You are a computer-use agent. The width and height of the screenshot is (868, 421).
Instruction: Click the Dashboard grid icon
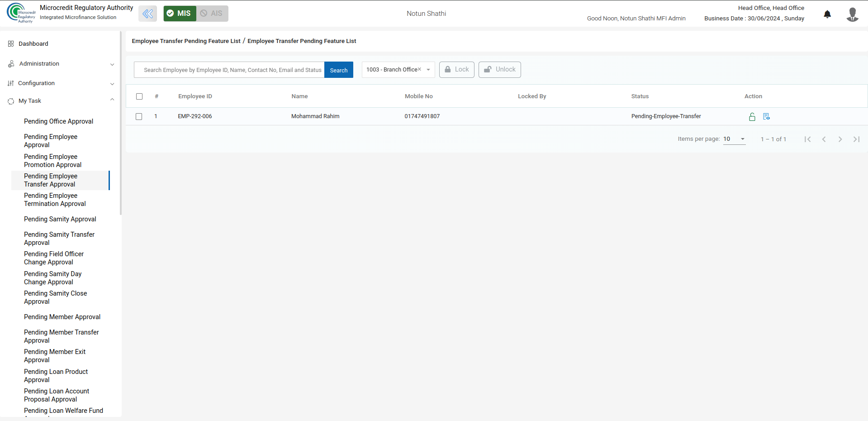11,44
